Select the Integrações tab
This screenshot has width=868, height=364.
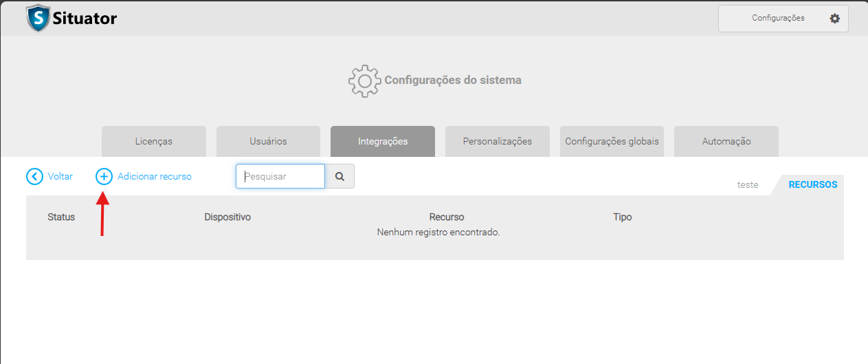click(383, 141)
